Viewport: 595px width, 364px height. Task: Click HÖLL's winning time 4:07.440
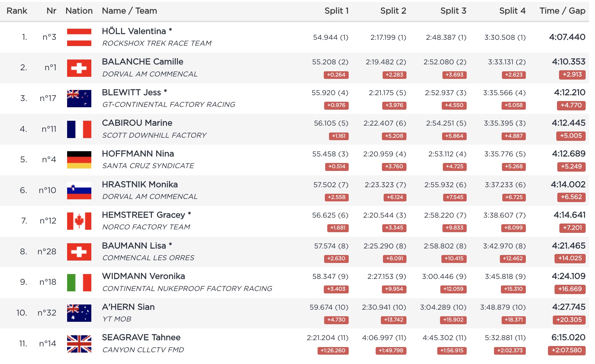point(567,37)
